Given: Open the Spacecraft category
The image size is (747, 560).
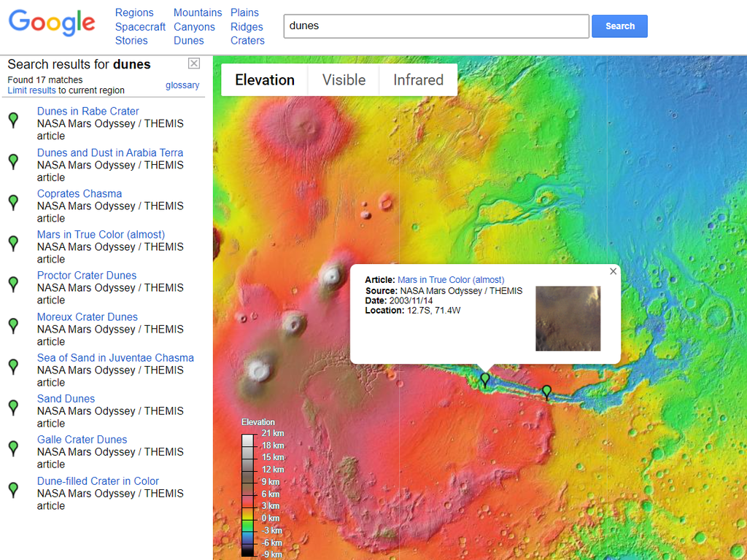Looking at the screenshot, I should pyautogui.click(x=140, y=27).
